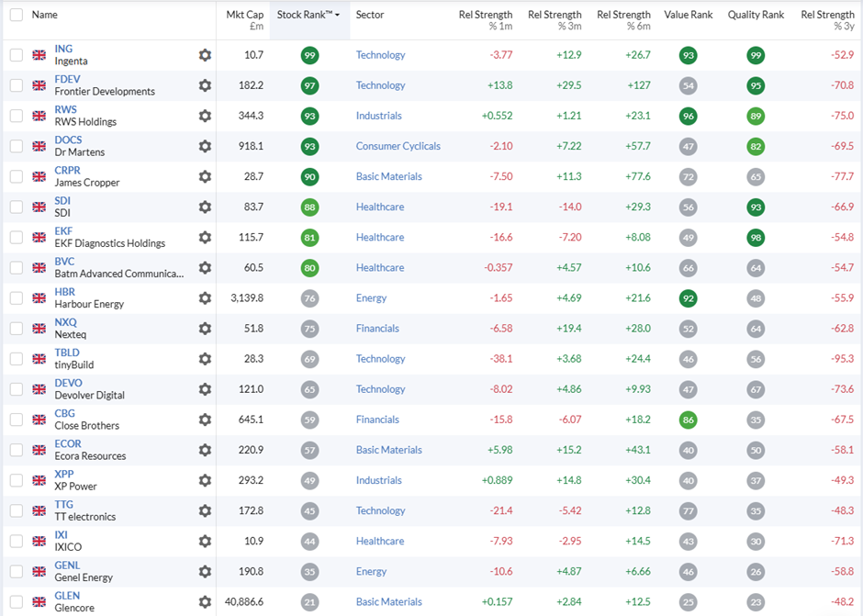The height and width of the screenshot is (616, 863).
Task: Open the gear menu for EKF Diagnostics Holdings
Action: point(205,237)
